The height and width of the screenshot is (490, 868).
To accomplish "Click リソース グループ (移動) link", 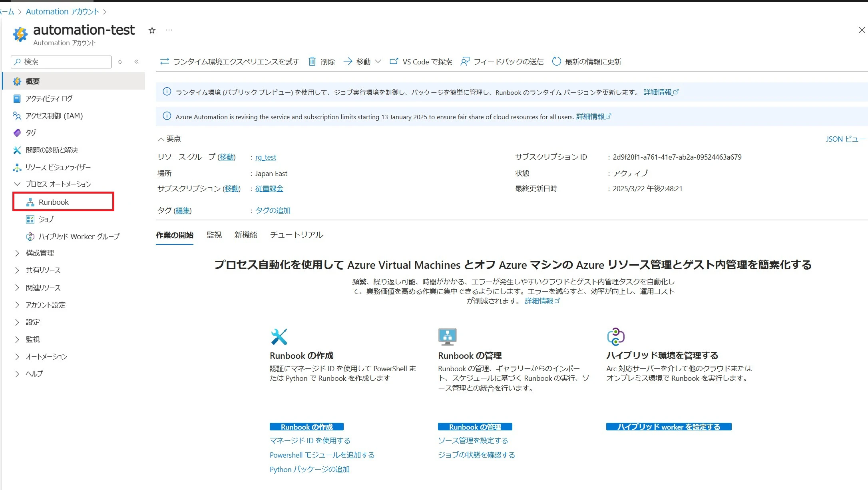I will 227,157.
